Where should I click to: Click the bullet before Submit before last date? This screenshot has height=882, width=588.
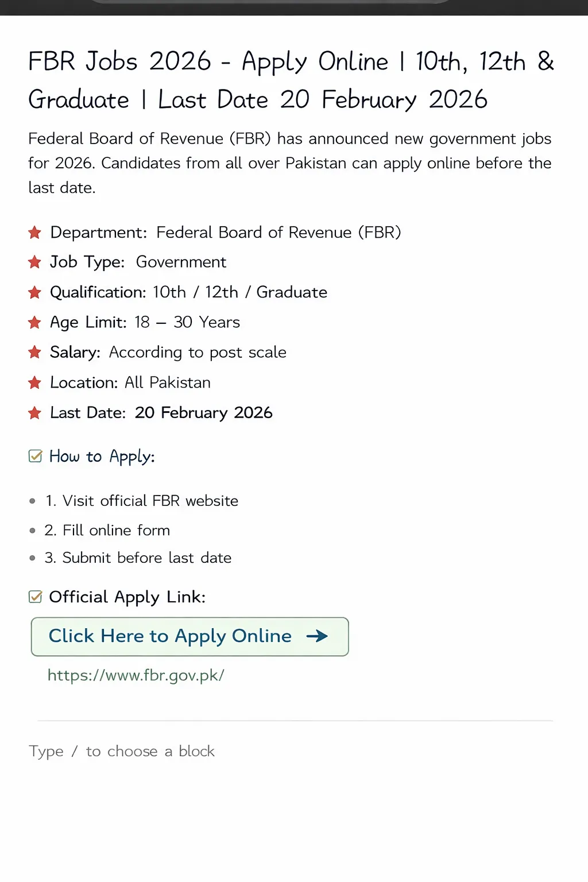[x=32, y=558]
